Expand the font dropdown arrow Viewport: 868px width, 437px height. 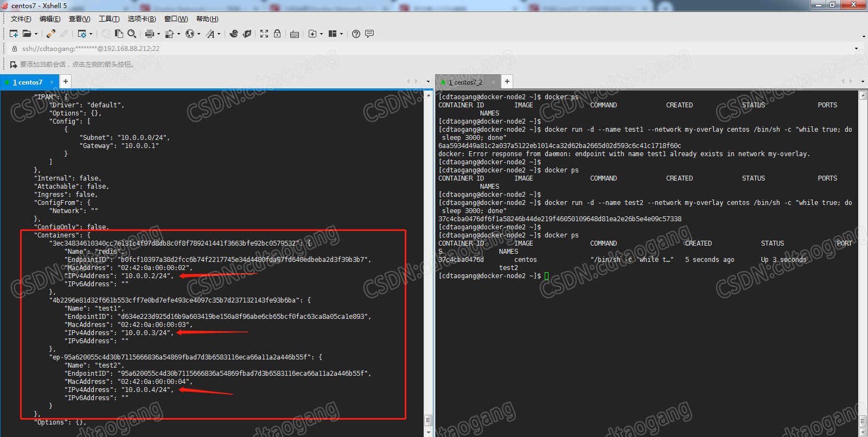coord(219,34)
